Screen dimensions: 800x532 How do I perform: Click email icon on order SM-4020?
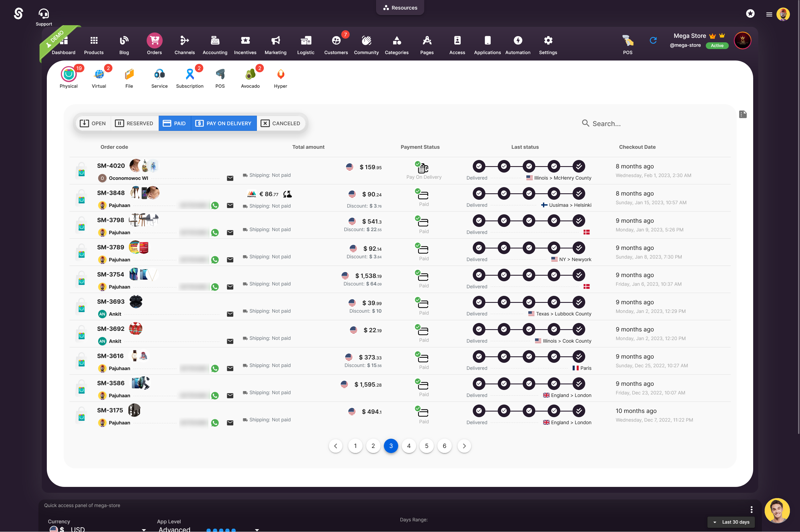(x=230, y=178)
